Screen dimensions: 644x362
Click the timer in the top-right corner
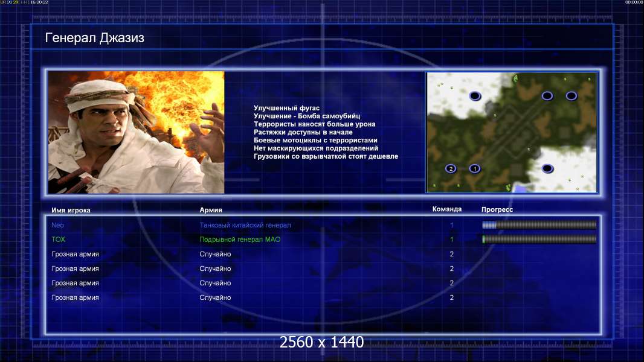coord(634,2)
